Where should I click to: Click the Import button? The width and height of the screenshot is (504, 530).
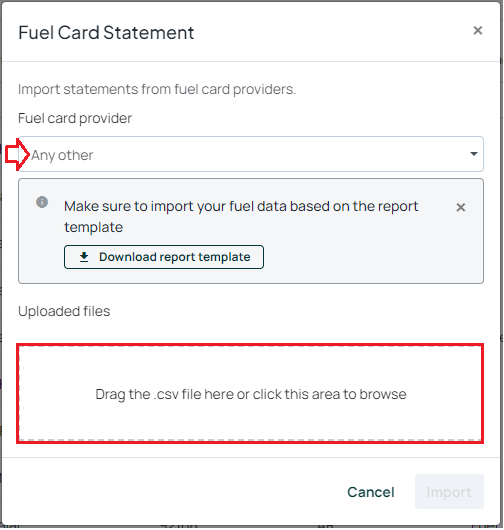click(449, 492)
